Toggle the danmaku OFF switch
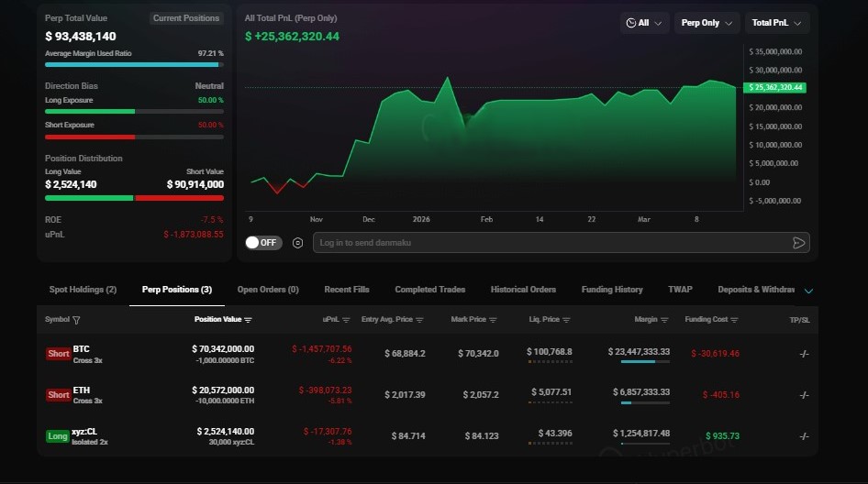Image resolution: width=868 pixels, height=484 pixels. pos(263,243)
